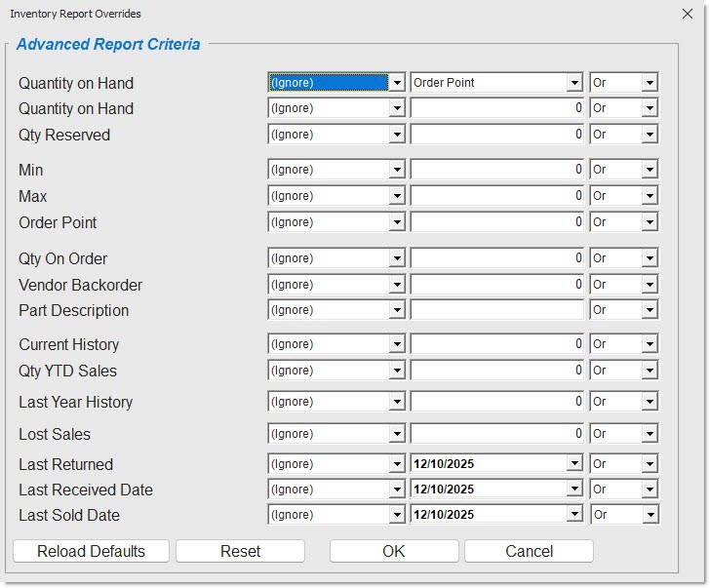
Task: Click the Qty YTD Sales value field
Action: click(496, 371)
